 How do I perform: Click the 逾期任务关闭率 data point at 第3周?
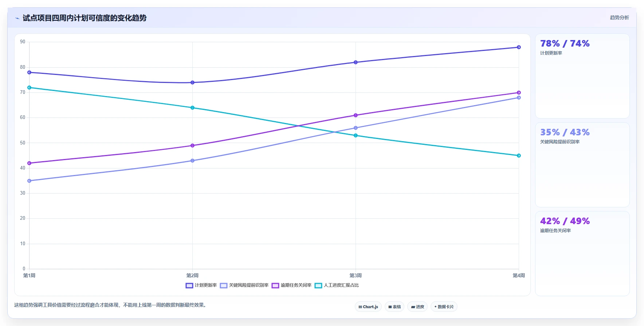(356, 115)
